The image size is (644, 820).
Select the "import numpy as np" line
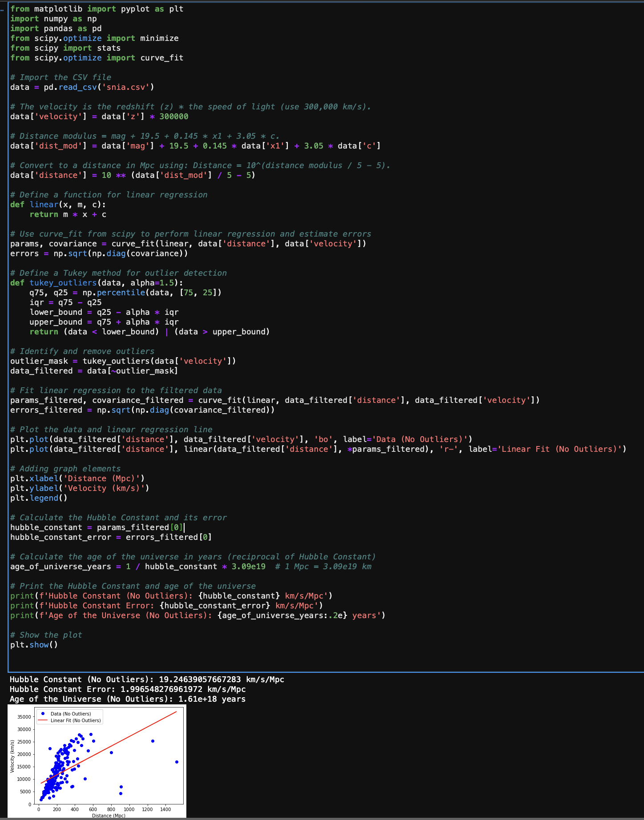tap(53, 19)
